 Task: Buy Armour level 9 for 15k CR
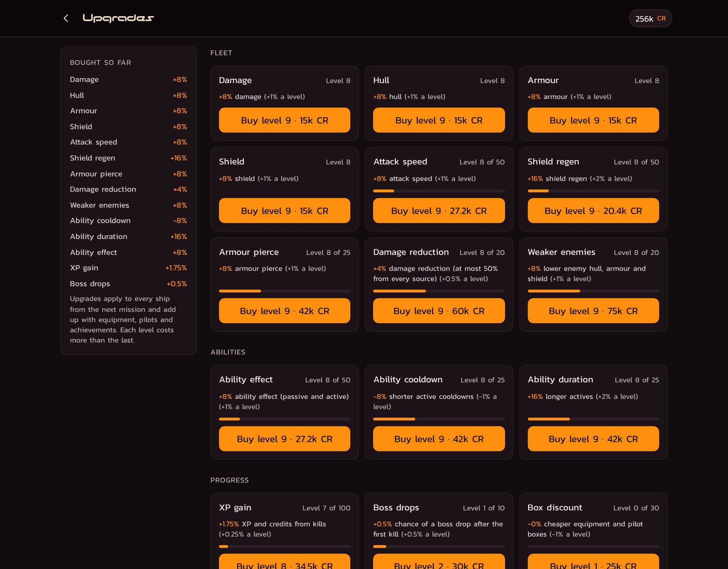(593, 120)
